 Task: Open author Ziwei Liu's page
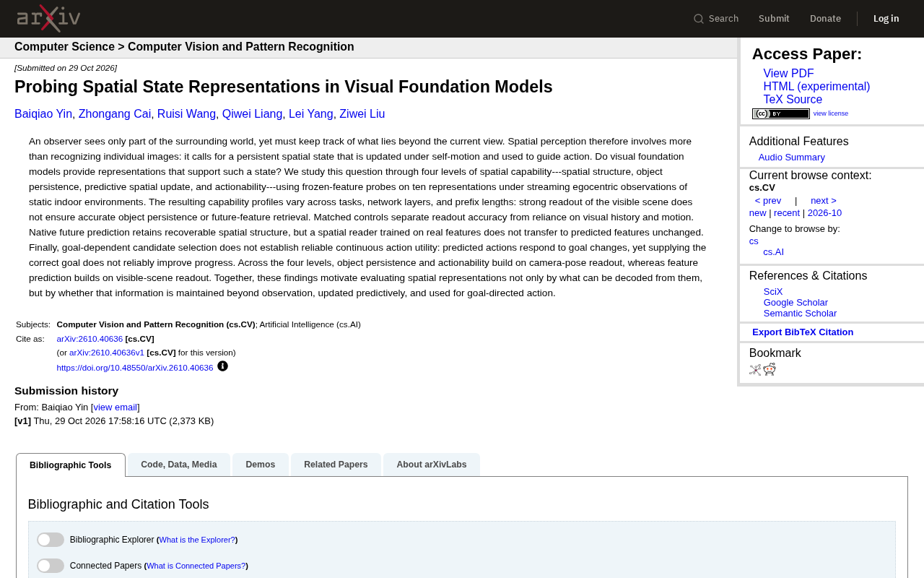[x=362, y=114]
